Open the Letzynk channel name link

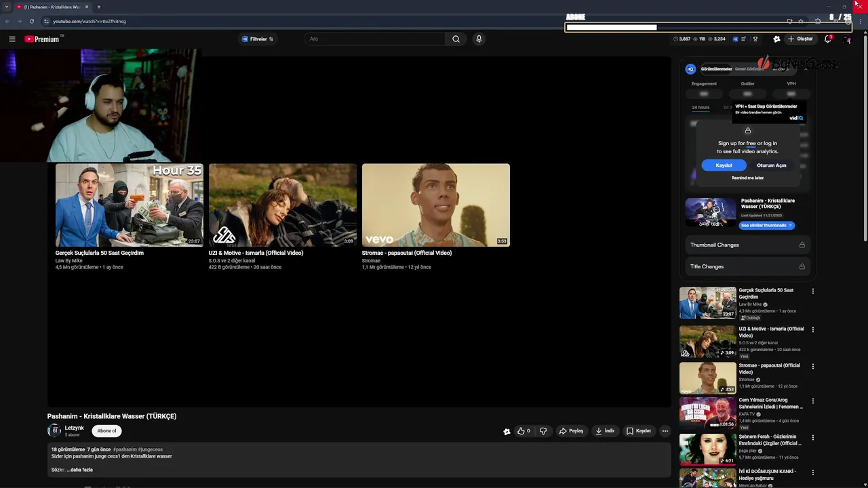pyautogui.click(x=75, y=428)
